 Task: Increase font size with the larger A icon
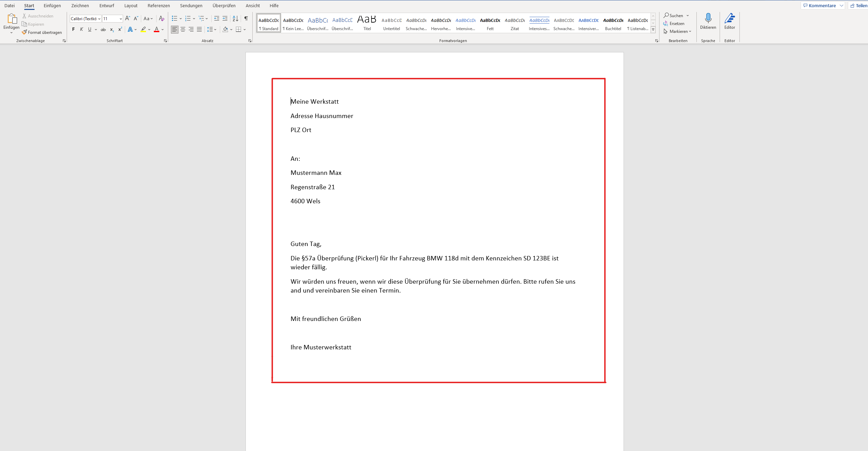click(x=128, y=18)
